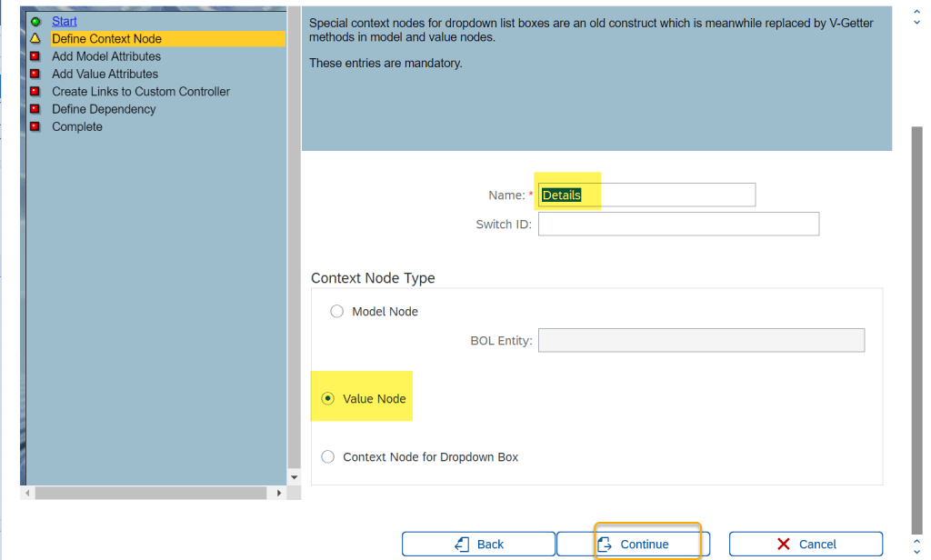The height and width of the screenshot is (560, 931).
Task: Click red status icon beside Add Value Attributes
Action: coord(35,74)
